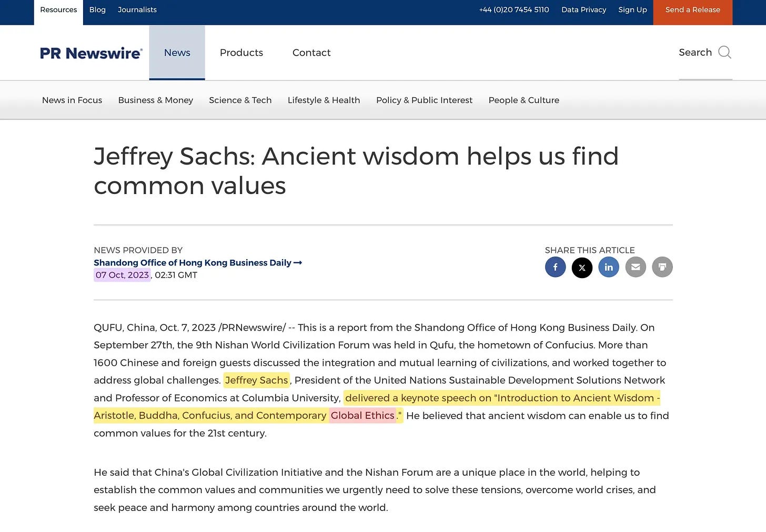
Task: Open Policy & Public Interest category
Action: coord(425,100)
